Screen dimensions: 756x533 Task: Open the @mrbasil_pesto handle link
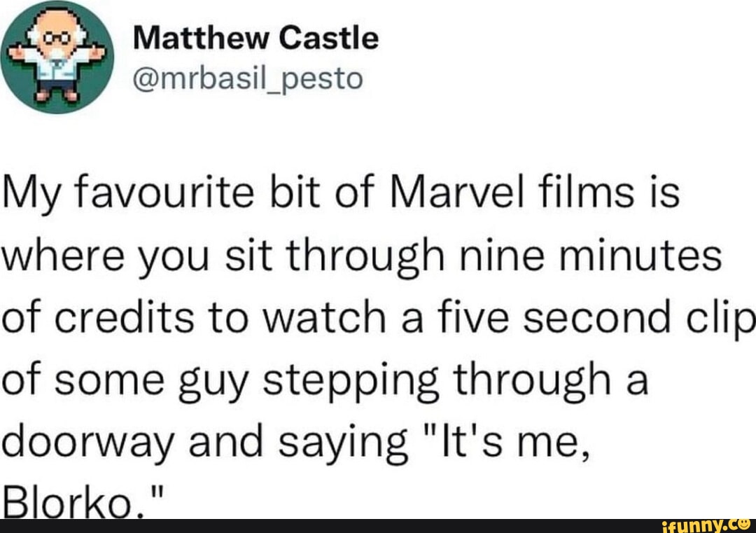tap(248, 78)
